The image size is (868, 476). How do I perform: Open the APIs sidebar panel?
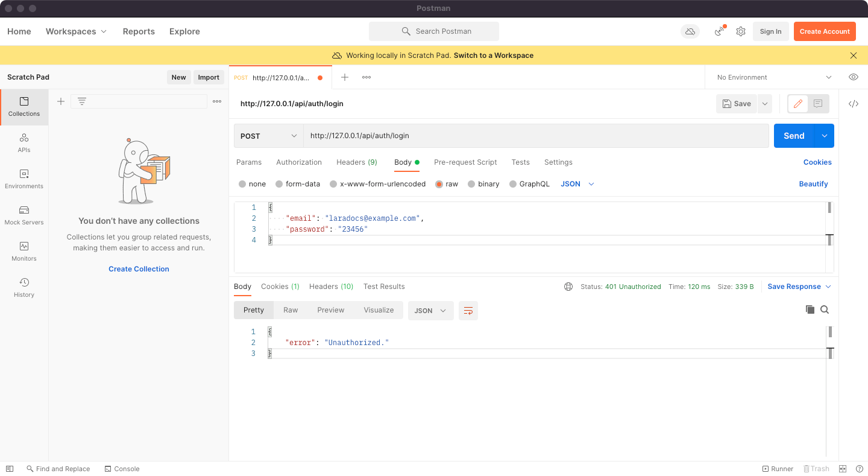coord(24,143)
